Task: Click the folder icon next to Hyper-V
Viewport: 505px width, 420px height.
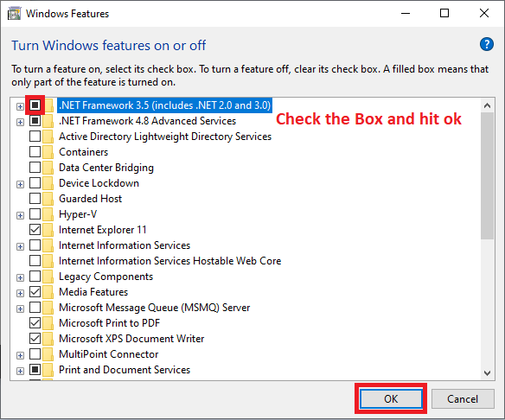Action: coord(48,214)
